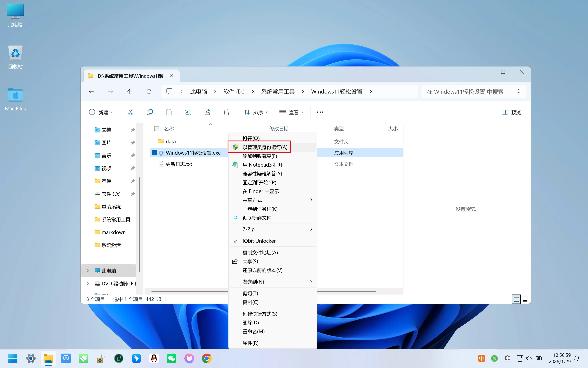Screen dimensions: 588x368
Task: Click the Share icon in toolbar
Action: coord(207,112)
